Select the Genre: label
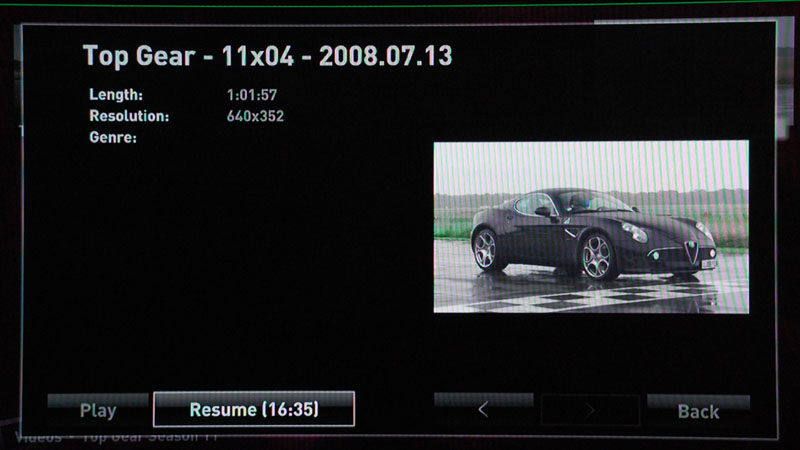800x450 pixels. [113, 138]
